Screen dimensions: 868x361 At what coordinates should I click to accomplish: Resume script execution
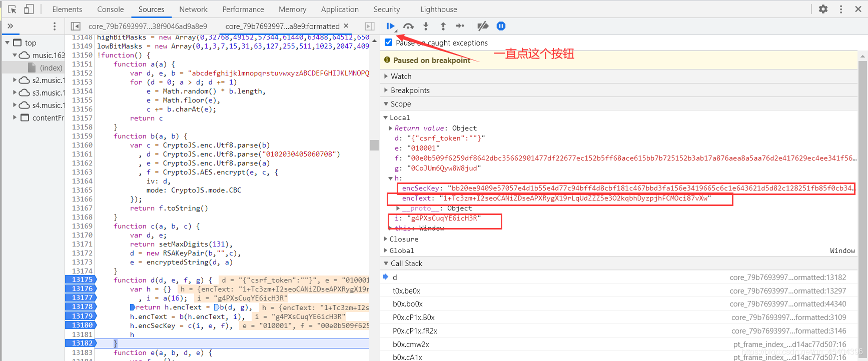click(x=390, y=26)
